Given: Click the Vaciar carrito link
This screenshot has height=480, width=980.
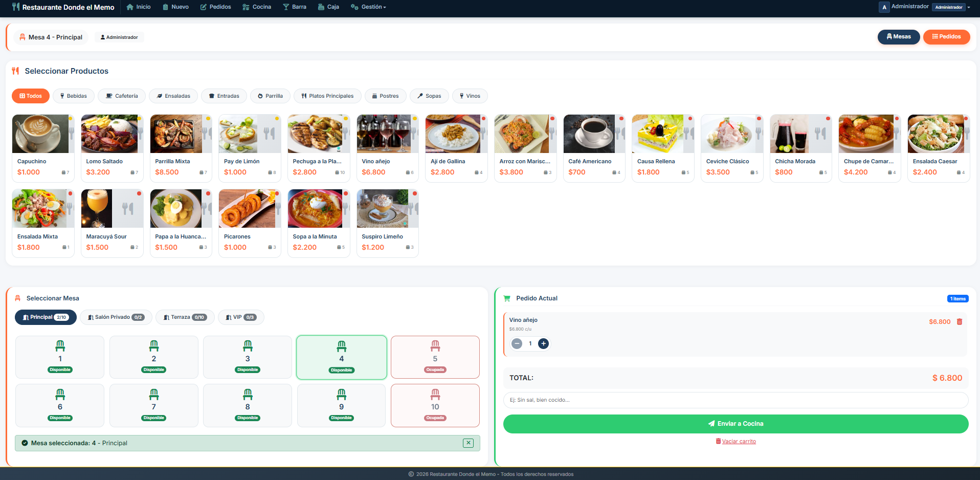Looking at the screenshot, I should [736, 441].
